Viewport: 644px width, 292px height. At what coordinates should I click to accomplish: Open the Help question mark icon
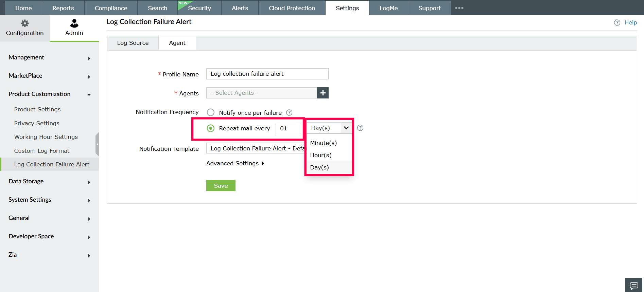(617, 23)
